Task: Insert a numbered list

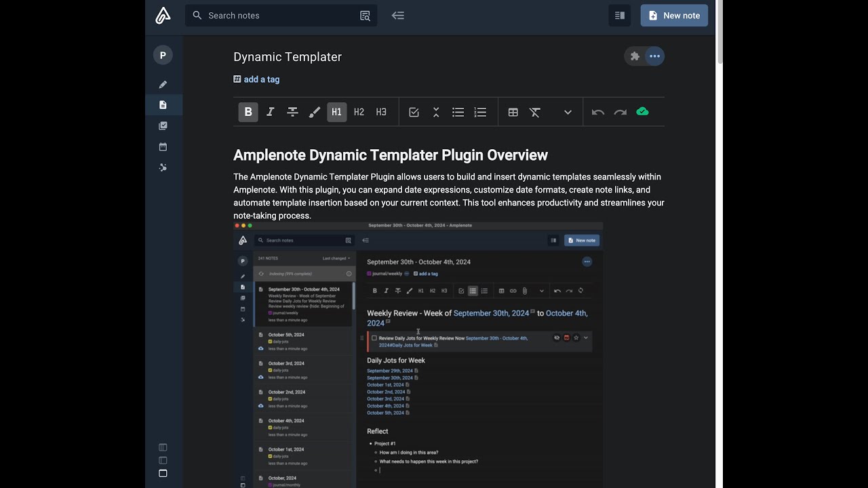Action: point(480,113)
